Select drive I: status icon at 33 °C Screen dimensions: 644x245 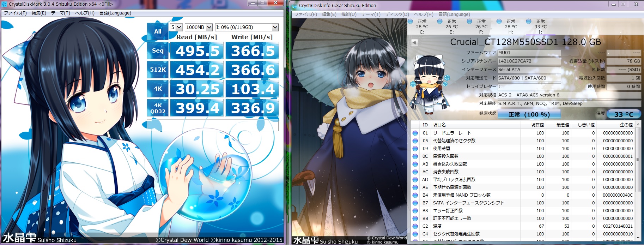tap(529, 21)
